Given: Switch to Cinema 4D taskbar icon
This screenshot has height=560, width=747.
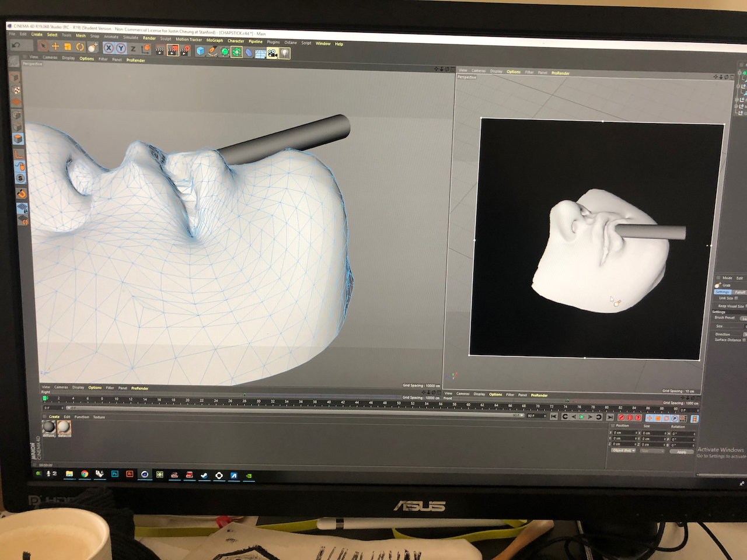Looking at the screenshot, I should pos(145,475).
